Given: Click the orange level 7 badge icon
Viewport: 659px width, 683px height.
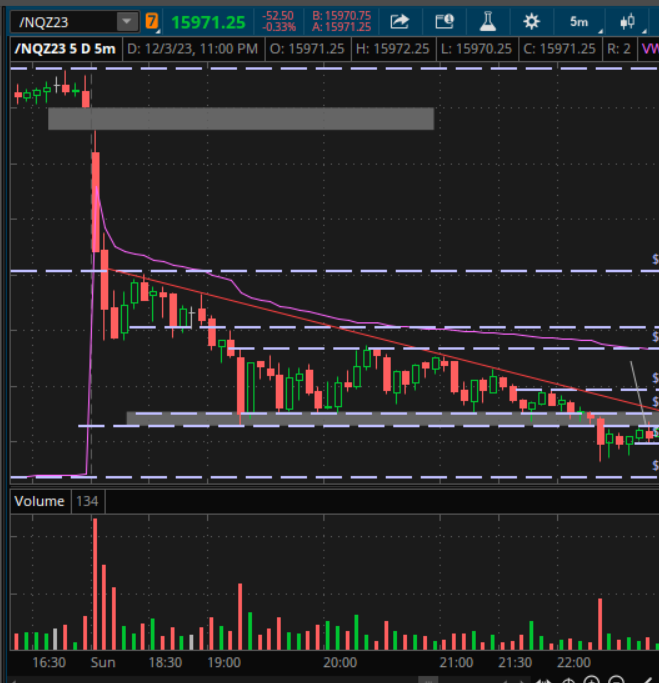Looking at the screenshot, I should pos(152,21).
